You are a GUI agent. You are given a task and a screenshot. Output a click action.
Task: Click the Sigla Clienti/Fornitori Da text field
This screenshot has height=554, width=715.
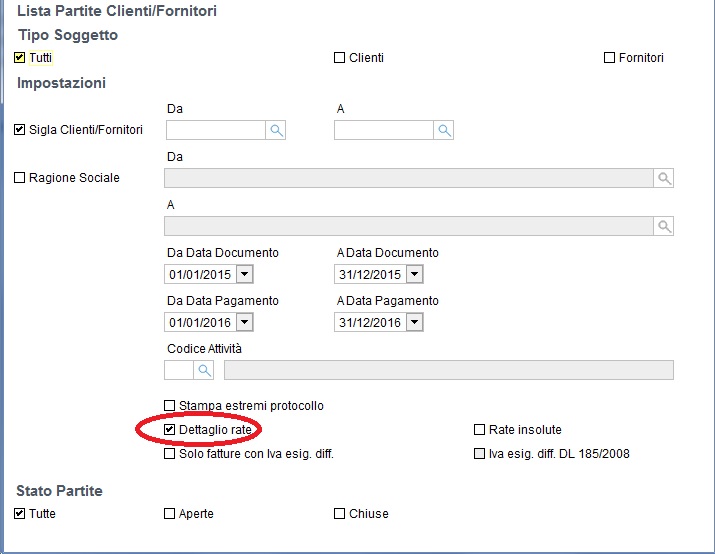coord(216,130)
